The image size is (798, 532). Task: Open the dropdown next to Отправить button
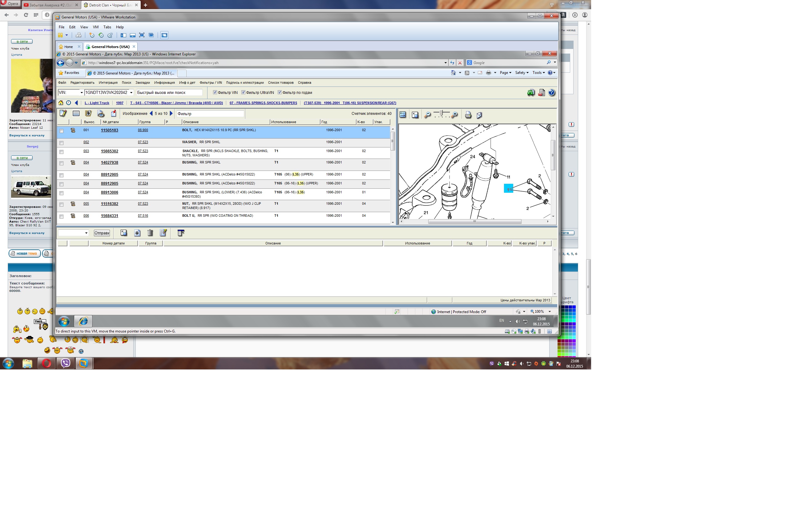[x=86, y=233]
